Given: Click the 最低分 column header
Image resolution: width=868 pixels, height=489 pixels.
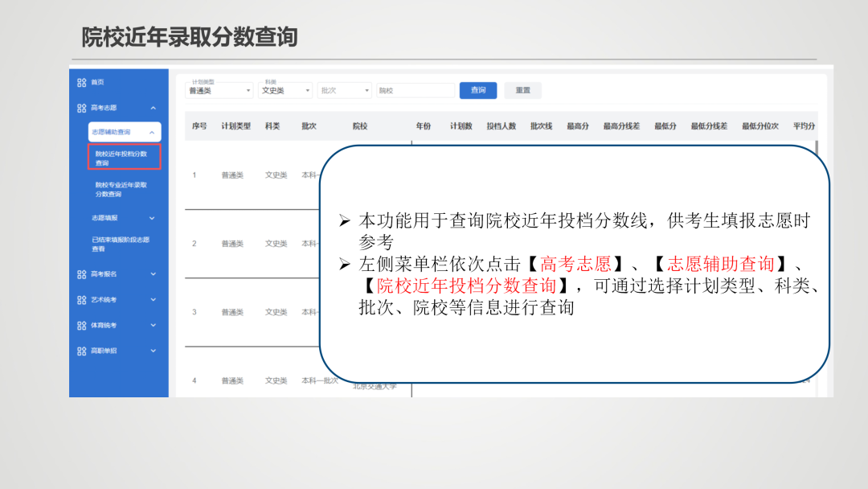Looking at the screenshot, I should point(665,126).
